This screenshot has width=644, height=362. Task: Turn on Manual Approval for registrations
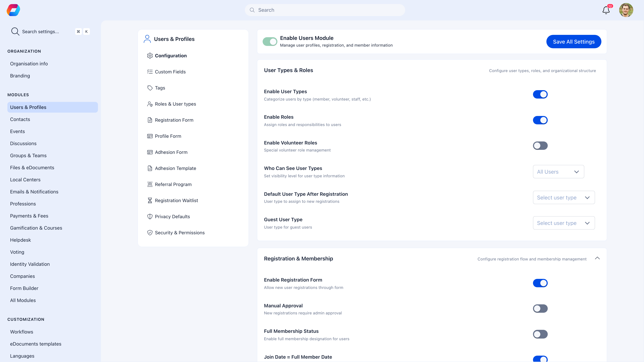540,309
